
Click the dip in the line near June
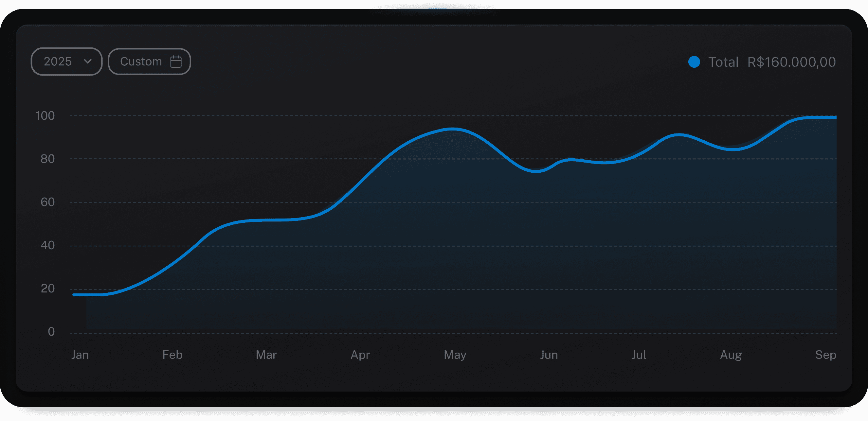click(x=536, y=173)
